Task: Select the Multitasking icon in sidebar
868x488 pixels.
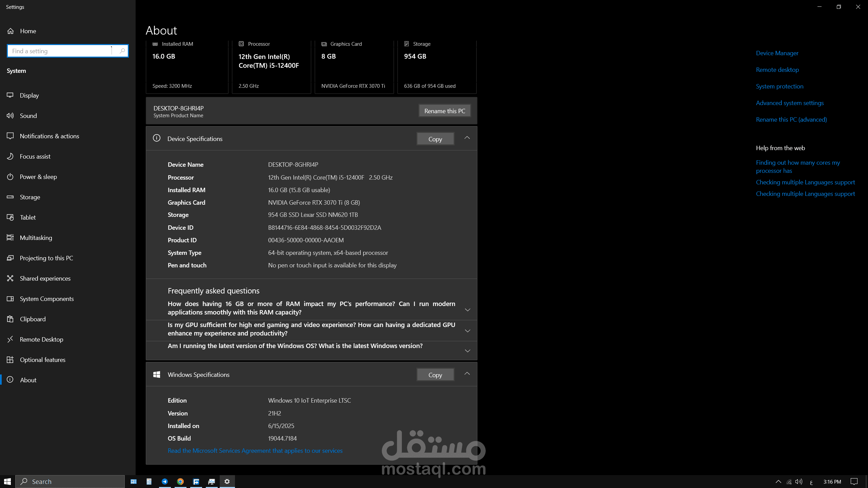Action: [10, 238]
